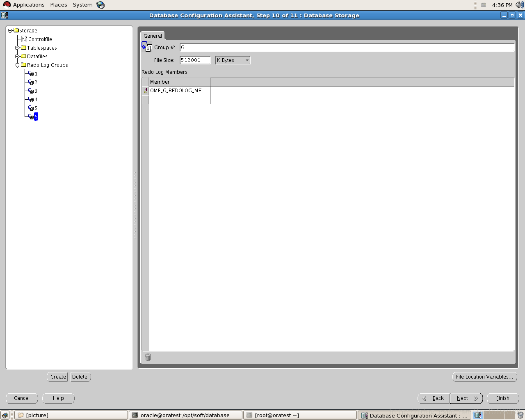Screen dimensions: 525x420
Task: Click the File Size input field
Action: click(195, 60)
